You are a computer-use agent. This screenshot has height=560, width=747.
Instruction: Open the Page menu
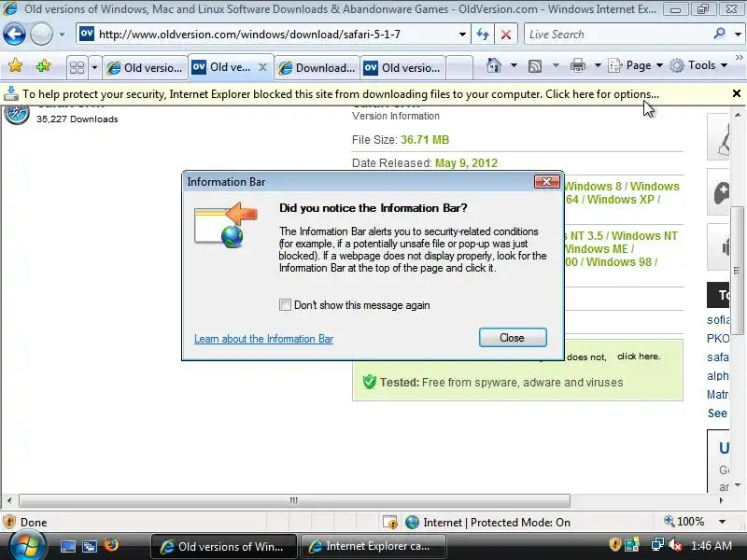pyautogui.click(x=636, y=65)
